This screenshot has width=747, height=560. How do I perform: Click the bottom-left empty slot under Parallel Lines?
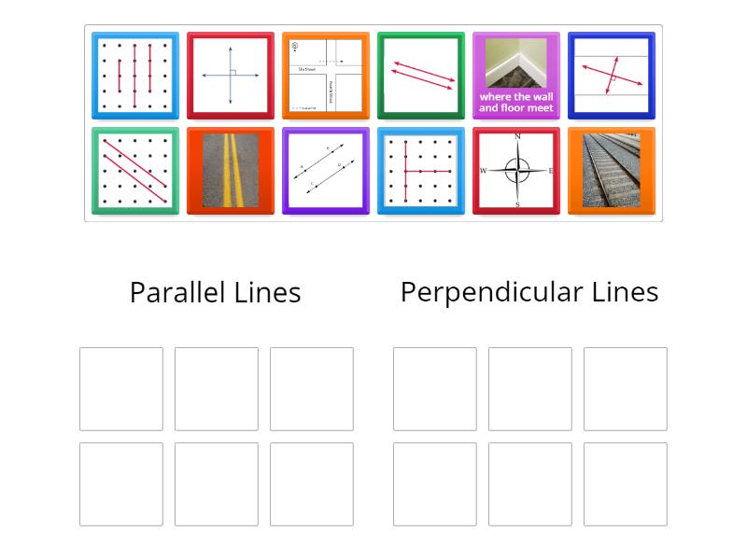point(120,483)
